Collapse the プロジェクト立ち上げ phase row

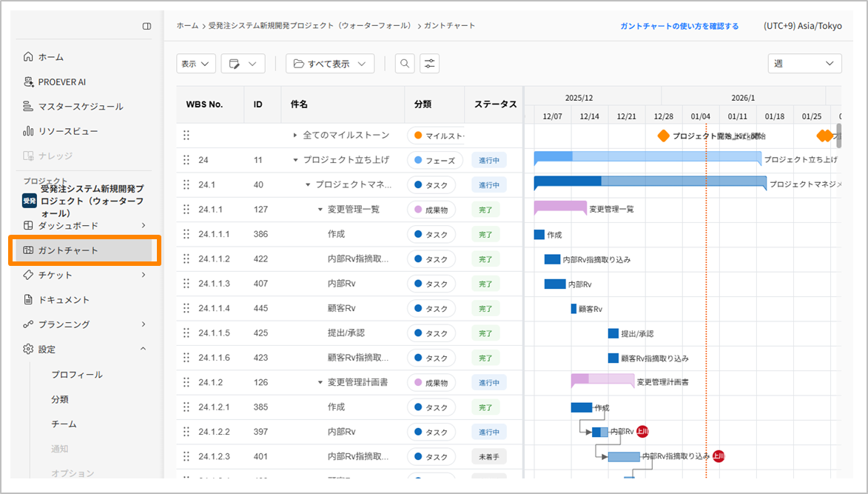point(295,160)
